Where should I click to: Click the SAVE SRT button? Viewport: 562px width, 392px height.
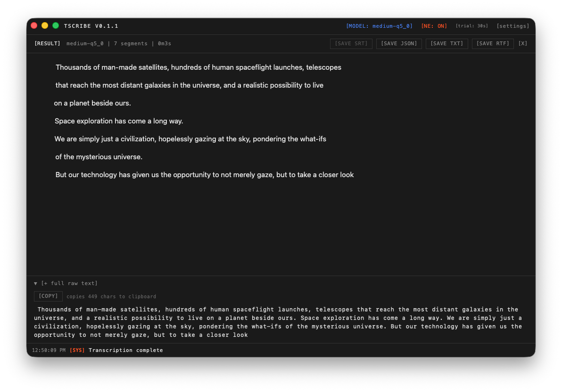(351, 44)
